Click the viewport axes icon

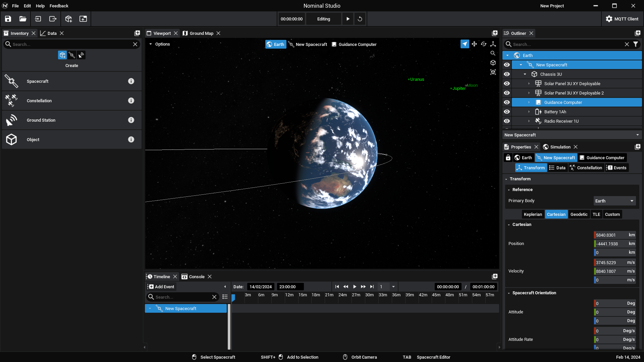pyautogui.click(x=493, y=44)
